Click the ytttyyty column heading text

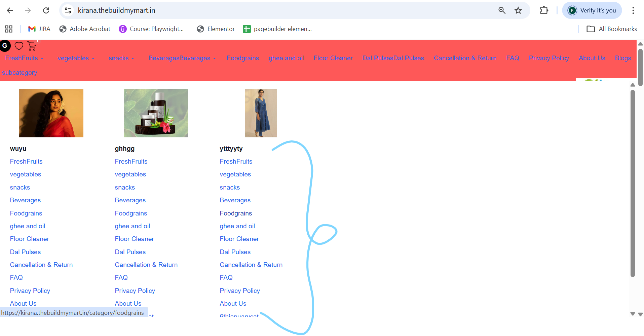(231, 149)
